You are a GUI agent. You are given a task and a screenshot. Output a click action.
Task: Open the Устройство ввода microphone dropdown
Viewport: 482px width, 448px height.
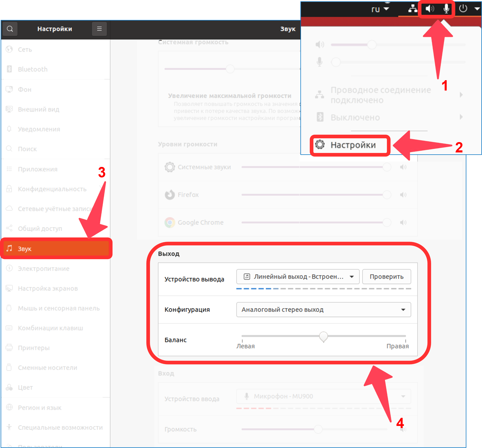(323, 396)
